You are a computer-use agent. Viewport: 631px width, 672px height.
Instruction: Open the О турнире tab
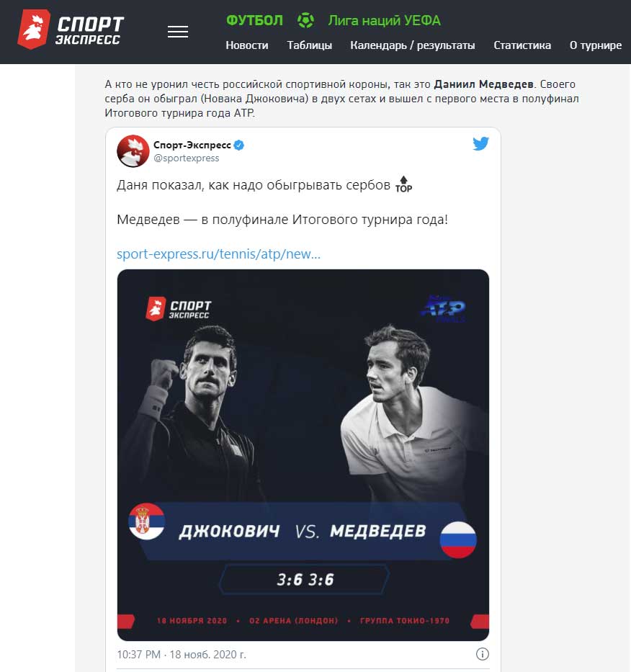pyautogui.click(x=596, y=45)
